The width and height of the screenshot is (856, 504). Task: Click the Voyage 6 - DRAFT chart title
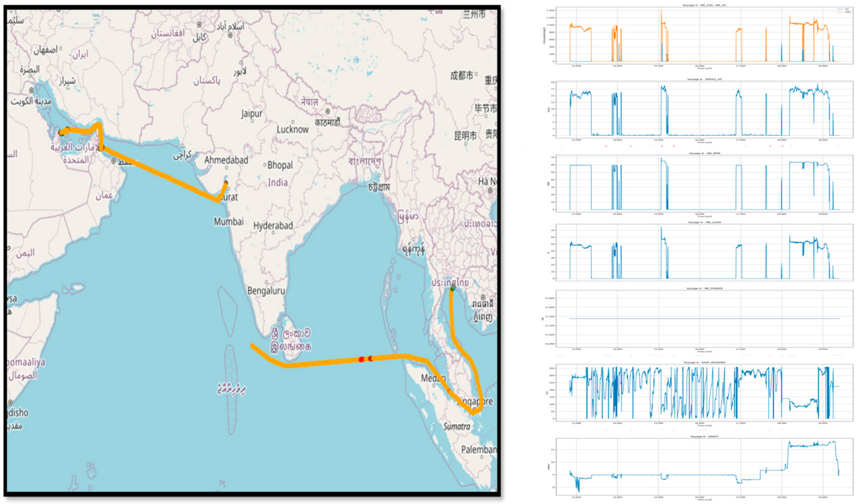704,436
